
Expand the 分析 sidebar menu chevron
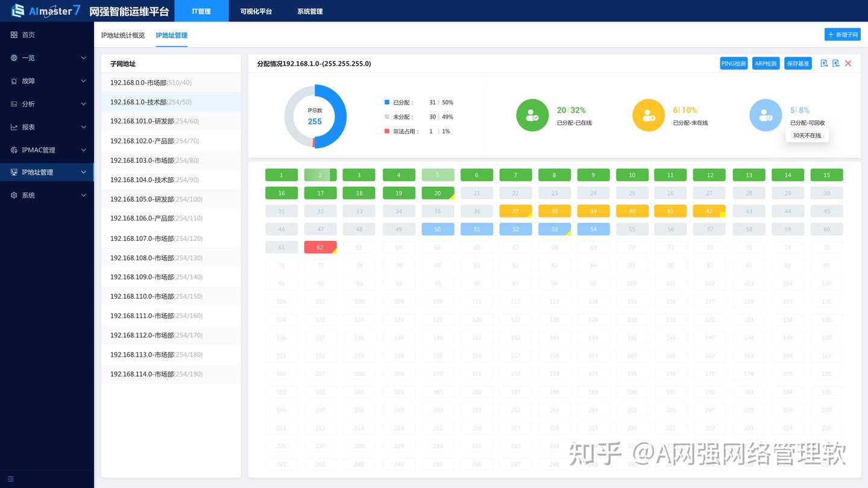tap(84, 104)
